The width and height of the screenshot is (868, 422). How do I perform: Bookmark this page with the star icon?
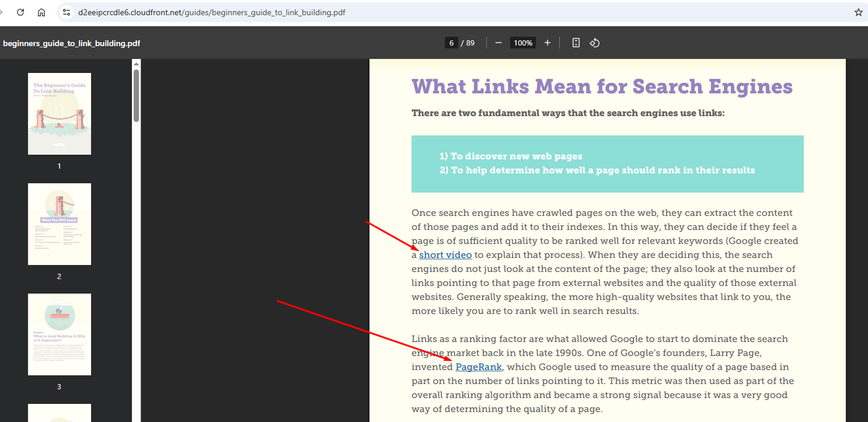pos(859,12)
